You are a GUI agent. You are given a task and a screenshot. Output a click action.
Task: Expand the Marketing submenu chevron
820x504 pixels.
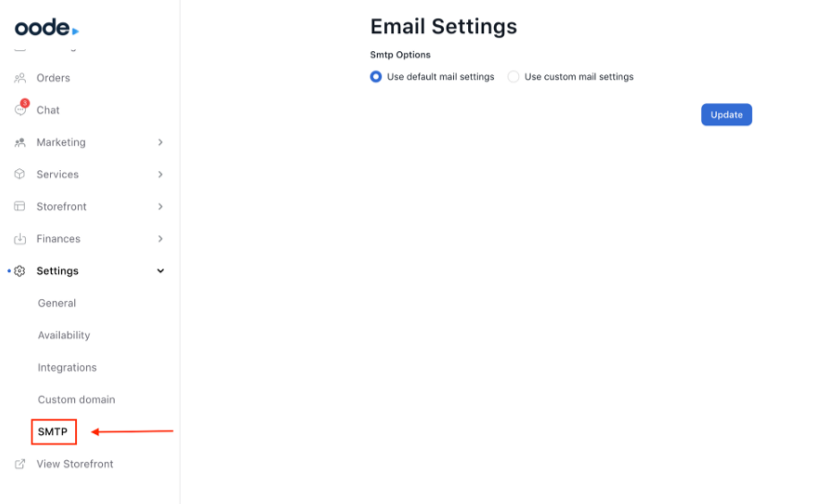(160, 142)
